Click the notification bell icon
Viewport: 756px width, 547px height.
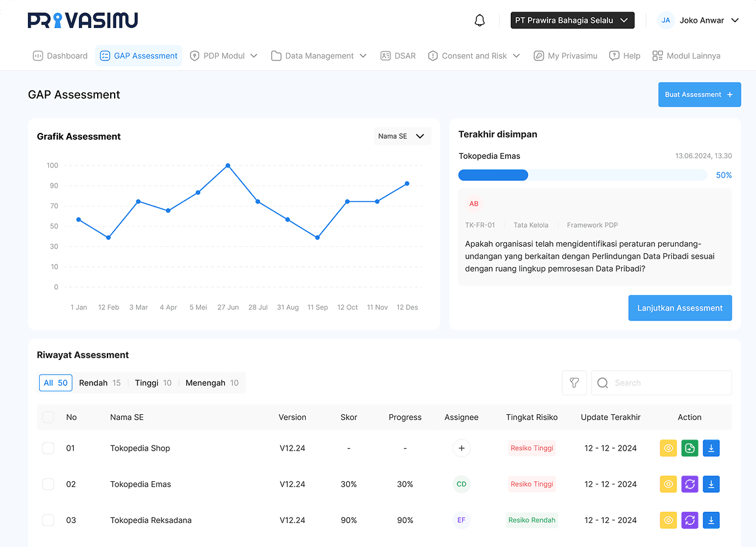(480, 20)
